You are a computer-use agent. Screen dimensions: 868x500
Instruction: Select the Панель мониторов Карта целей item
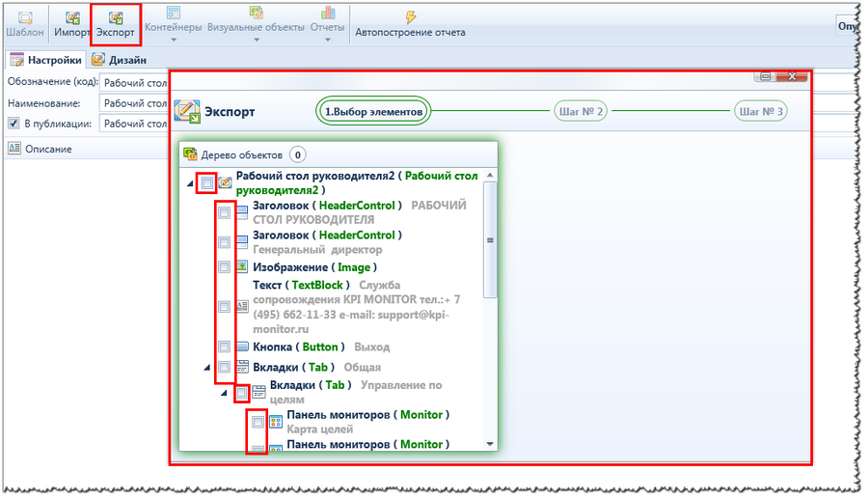click(367, 422)
